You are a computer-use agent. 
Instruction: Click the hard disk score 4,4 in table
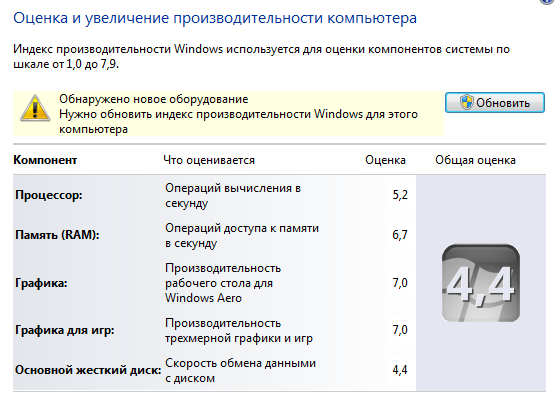(400, 370)
